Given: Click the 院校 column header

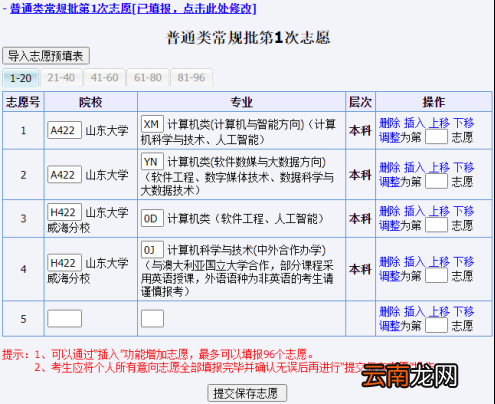Looking at the screenshot, I should click(90, 102).
